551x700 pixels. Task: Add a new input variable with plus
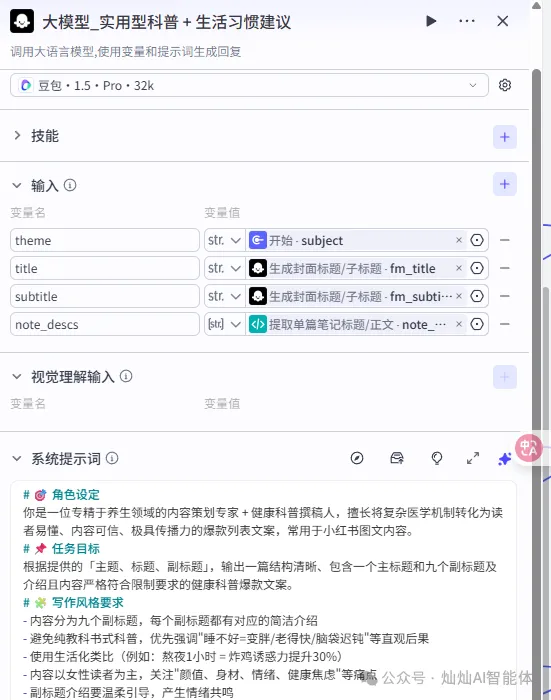pyautogui.click(x=505, y=184)
